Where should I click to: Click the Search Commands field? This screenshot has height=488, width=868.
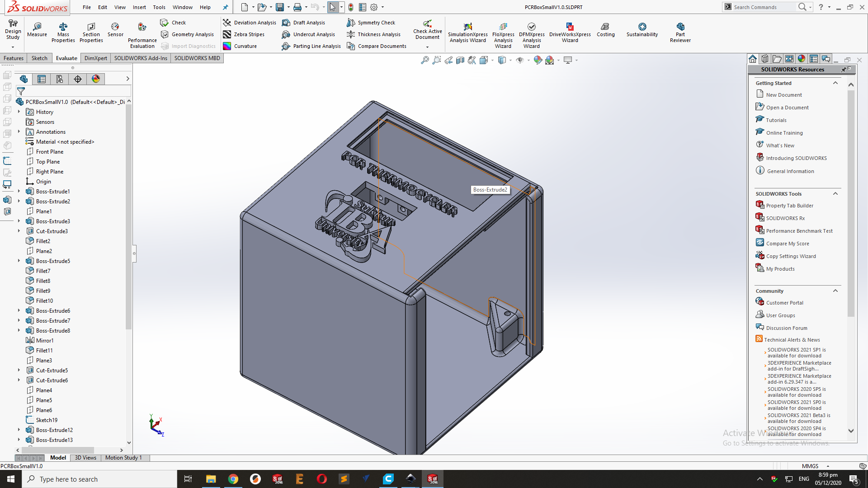764,7
